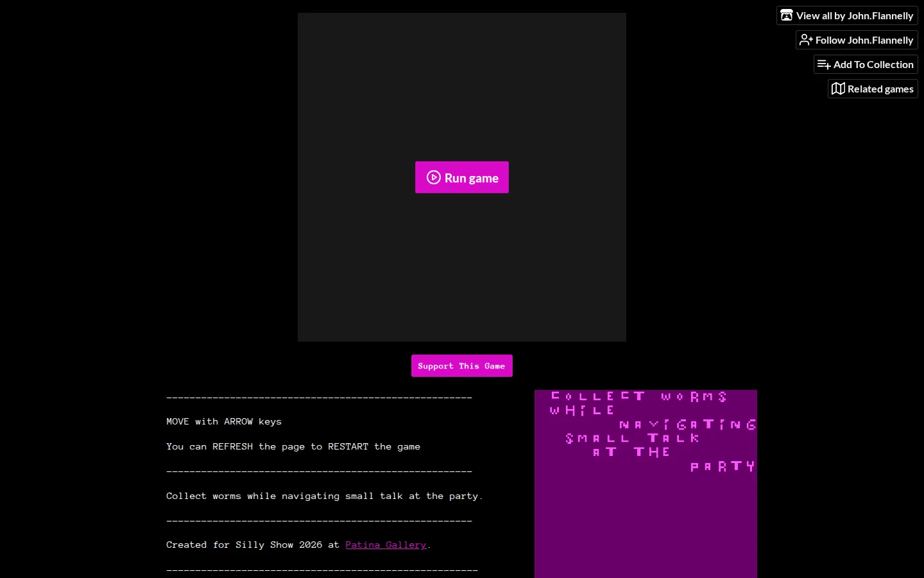Image resolution: width=924 pixels, height=578 pixels.
Task: Open the Patina Gallery link
Action: tap(386, 545)
